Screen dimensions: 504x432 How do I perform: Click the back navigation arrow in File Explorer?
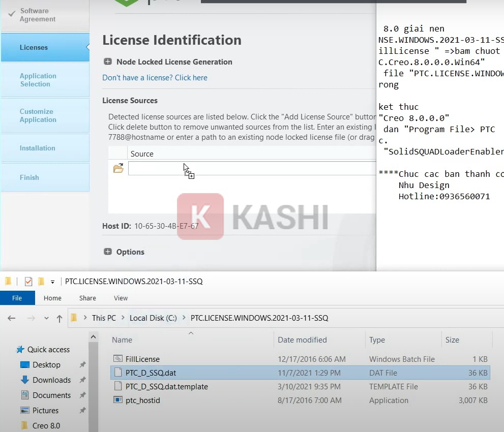tap(11, 318)
